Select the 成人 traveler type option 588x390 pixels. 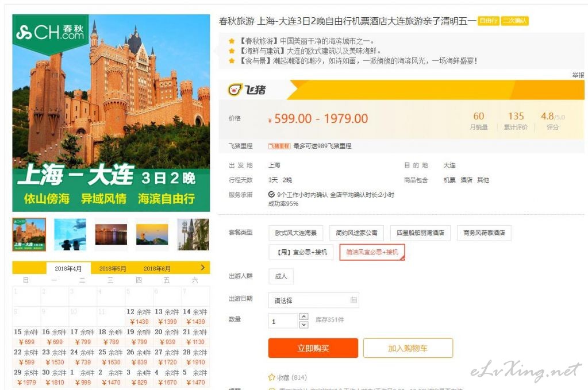coord(281,276)
